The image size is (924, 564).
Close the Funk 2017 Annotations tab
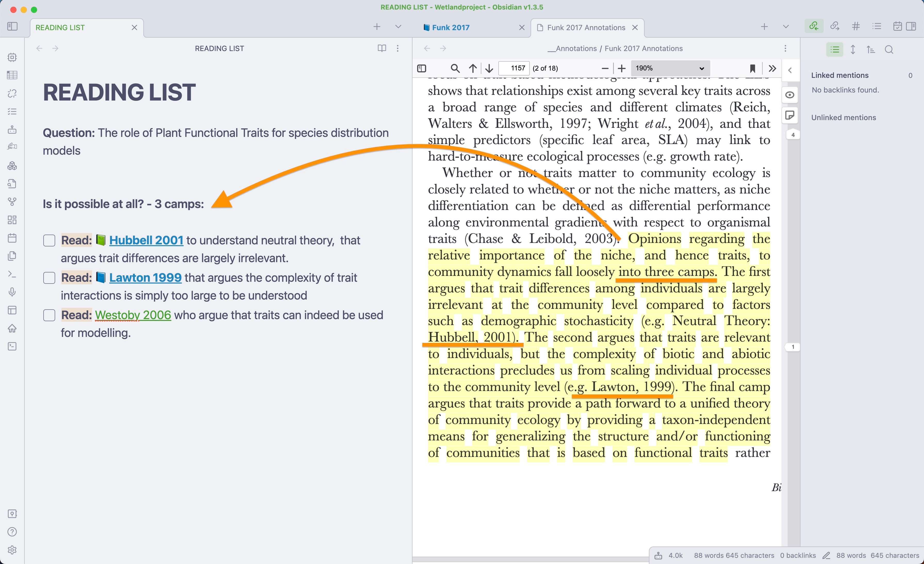tap(635, 28)
